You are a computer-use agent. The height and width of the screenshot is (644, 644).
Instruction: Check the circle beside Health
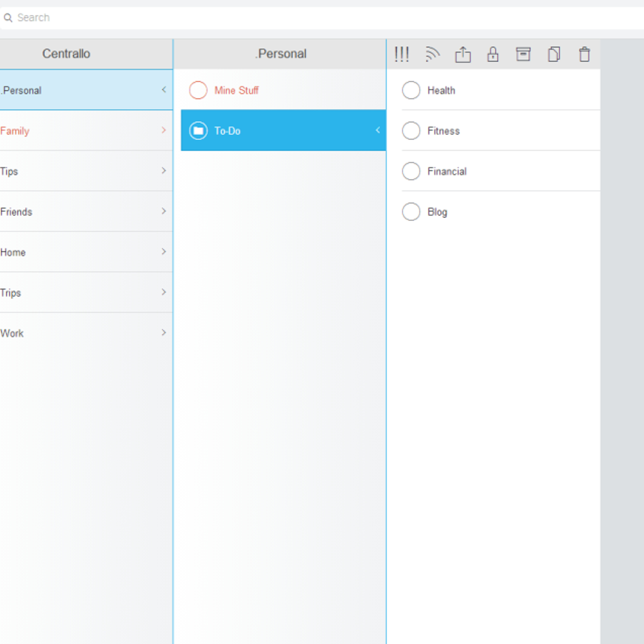tap(411, 90)
